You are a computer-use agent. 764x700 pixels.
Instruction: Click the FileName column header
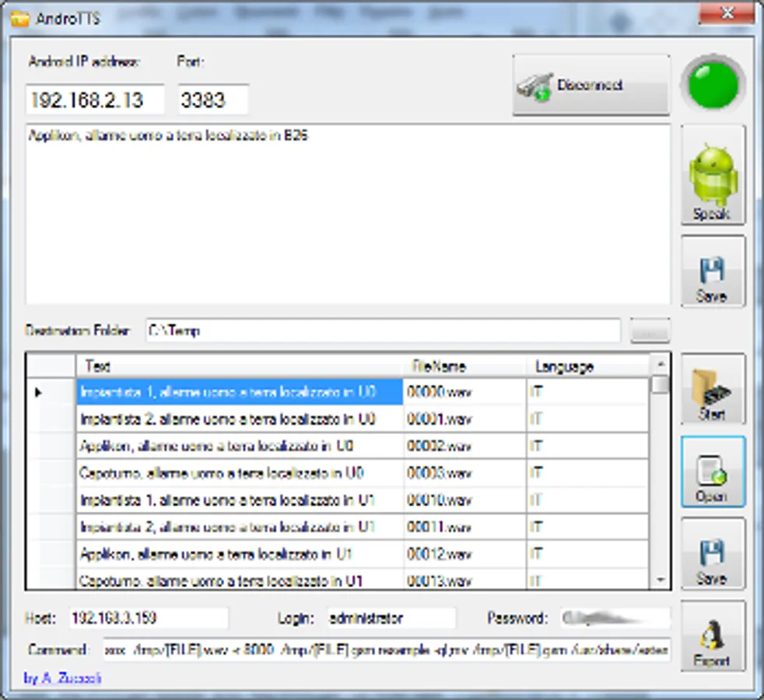tap(464, 366)
